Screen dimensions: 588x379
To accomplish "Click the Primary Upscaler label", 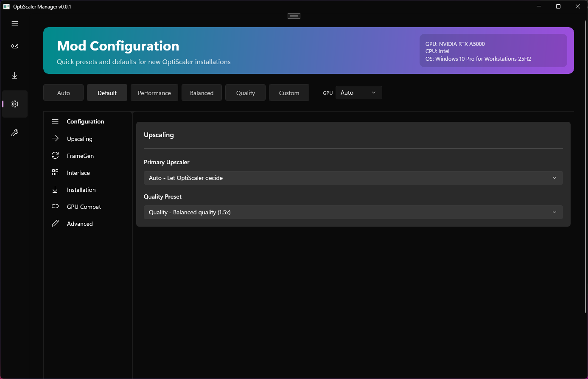I will tap(167, 162).
